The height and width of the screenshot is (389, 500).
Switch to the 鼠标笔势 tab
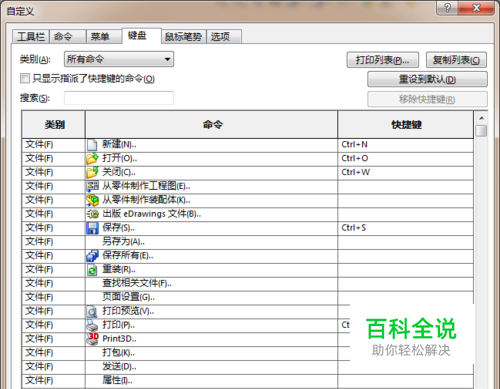(184, 36)
